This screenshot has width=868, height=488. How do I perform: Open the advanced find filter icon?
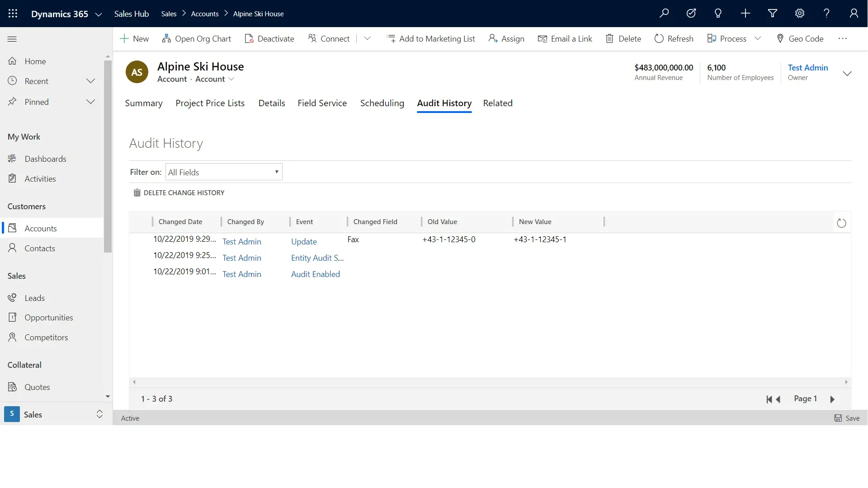773,14
